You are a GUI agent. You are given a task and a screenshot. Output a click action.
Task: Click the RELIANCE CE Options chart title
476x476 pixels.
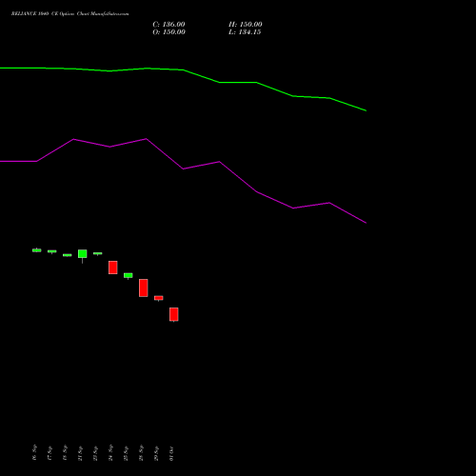[x=70, y=14]
